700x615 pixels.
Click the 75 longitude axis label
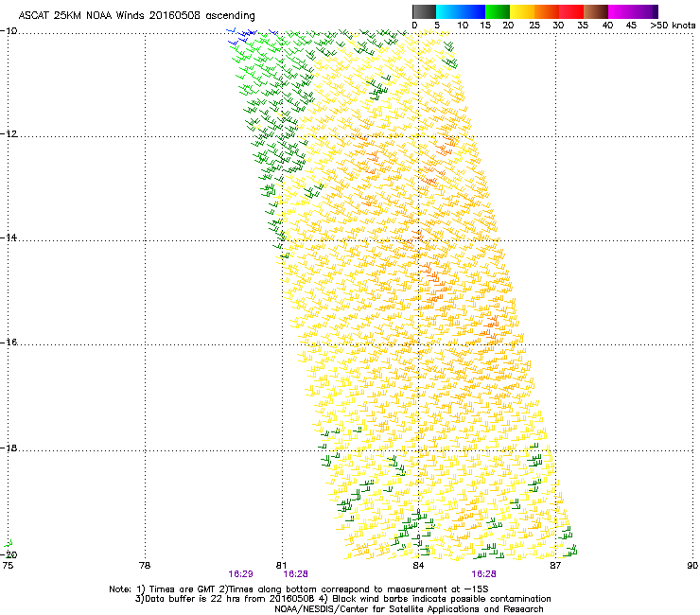pos(8,566)
